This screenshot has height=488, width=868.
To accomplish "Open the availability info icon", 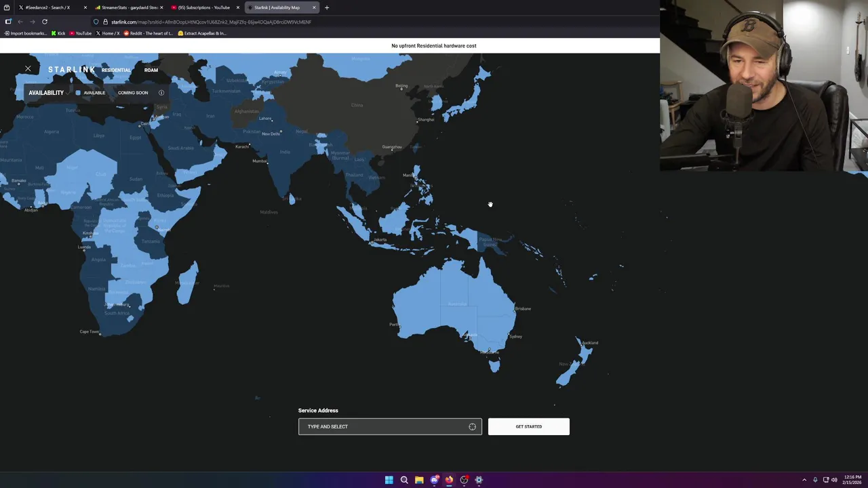I will point(161,93).
